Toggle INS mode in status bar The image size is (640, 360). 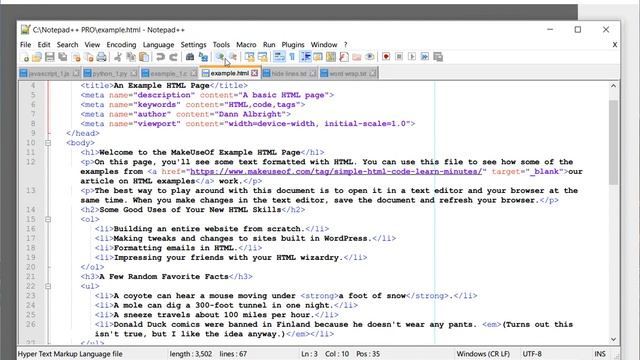pyautogui.click(x=600, y=354)
